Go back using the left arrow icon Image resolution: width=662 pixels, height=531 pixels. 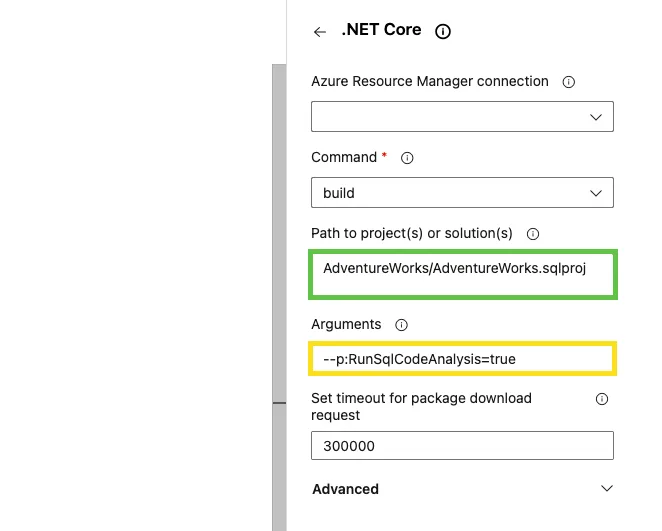(320, 32)
